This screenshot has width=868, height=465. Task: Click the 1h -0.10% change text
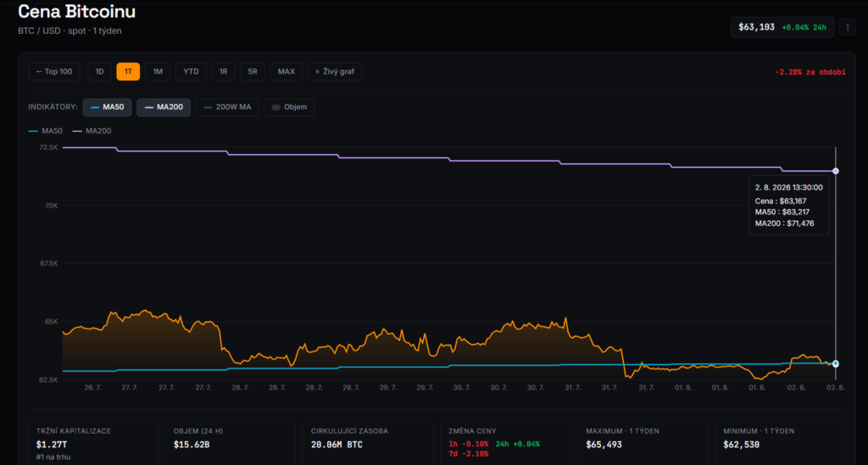click(468, 444)
